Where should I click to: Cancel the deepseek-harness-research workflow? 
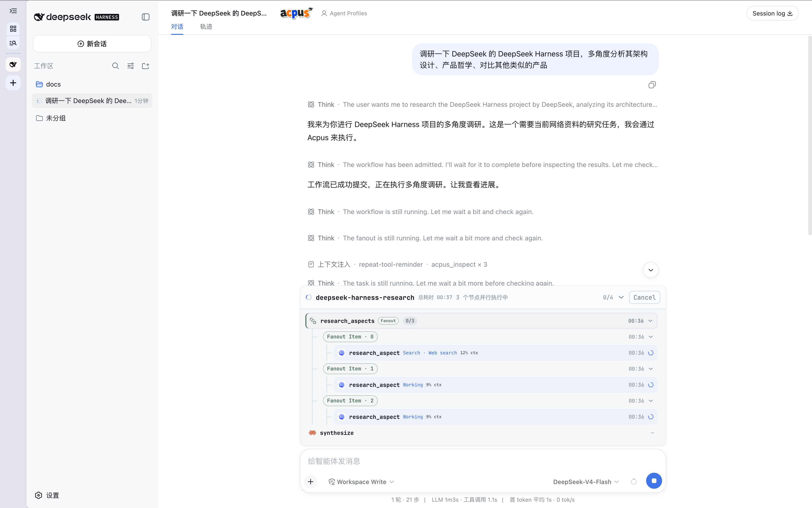(644, 298)
